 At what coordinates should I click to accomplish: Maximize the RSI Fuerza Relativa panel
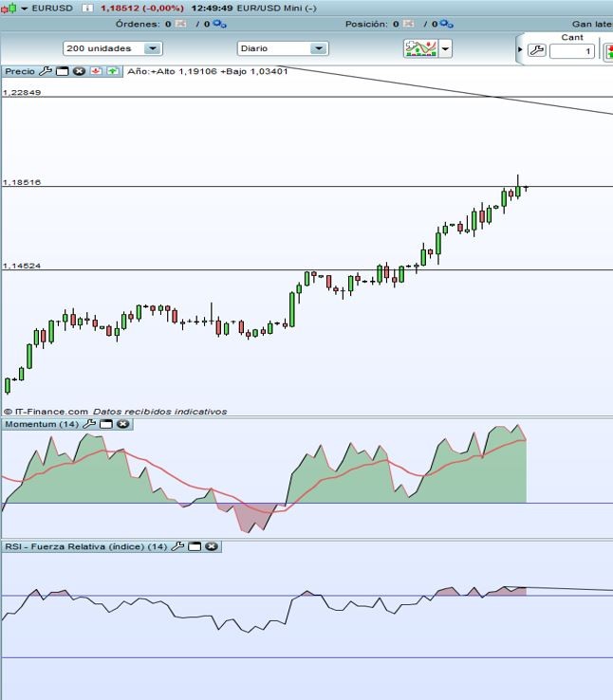(x=195, y=546)
